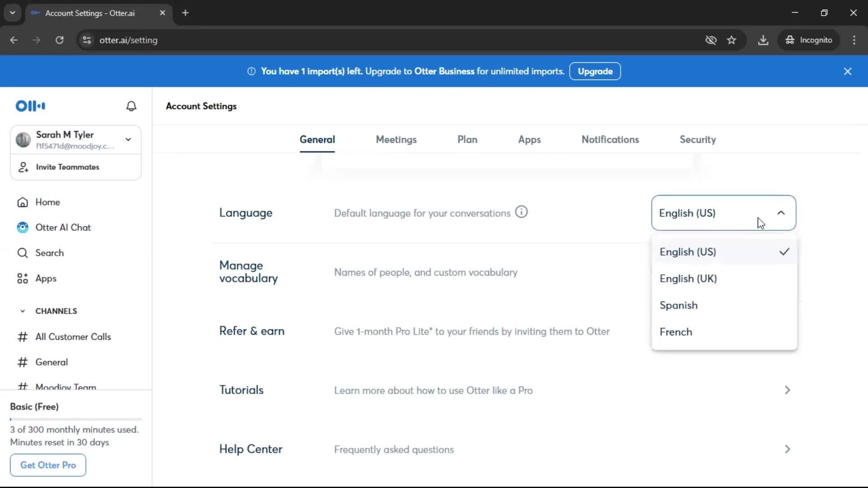Click the hash icon beside All Customer Calls
Image resolution: width=868 pixels, height=488 pixels.
pyautogui.click(x=23, y=337)
